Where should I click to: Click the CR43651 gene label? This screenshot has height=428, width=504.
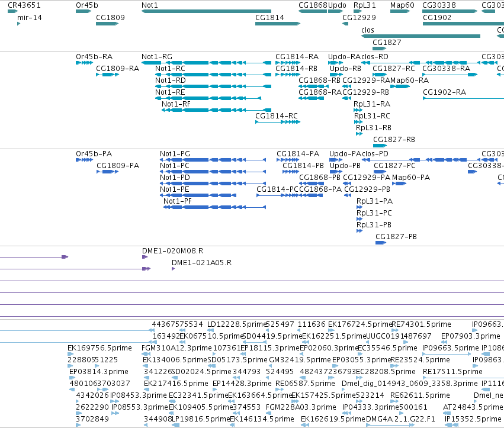click(24, 5)
